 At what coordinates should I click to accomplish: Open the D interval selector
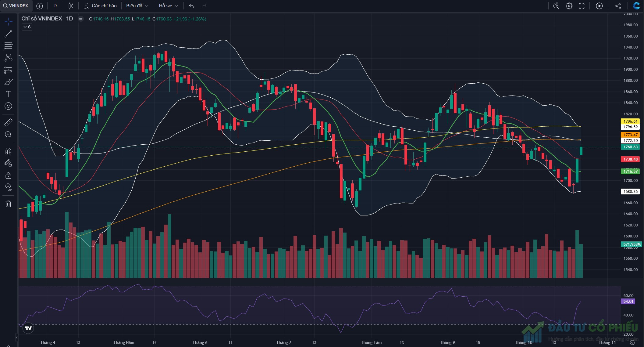[x=55, y=6]
